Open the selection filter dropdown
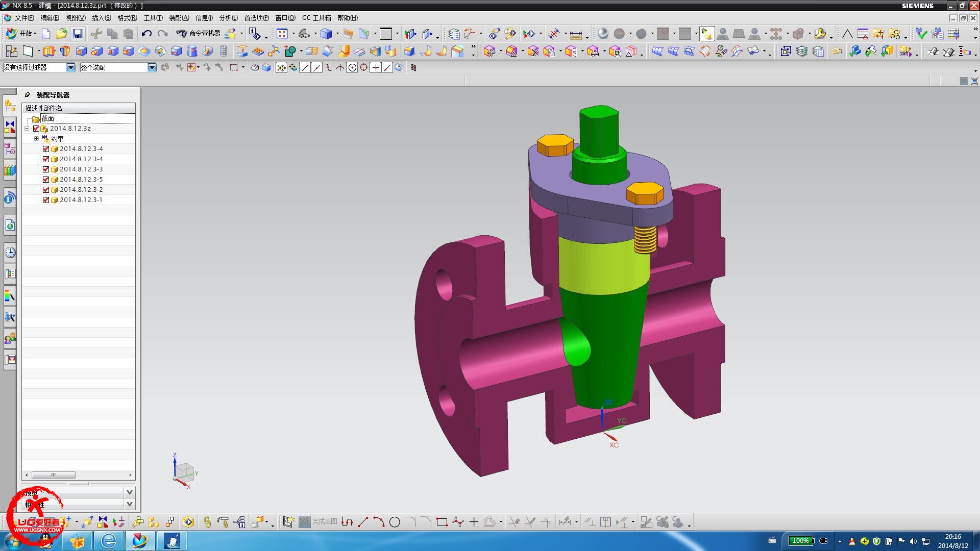 (71, 67)
